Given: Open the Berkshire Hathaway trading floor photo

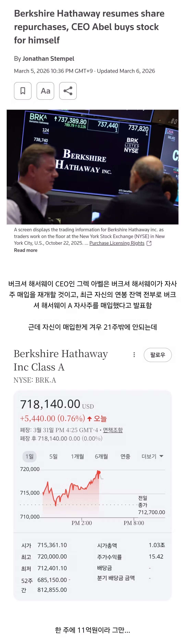Looking at the screenshot, I should pyautogui.click(x=92, y=167).
